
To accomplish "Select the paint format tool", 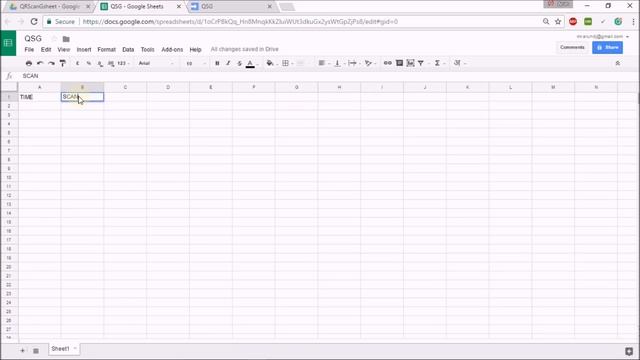I will coord(62,63).
